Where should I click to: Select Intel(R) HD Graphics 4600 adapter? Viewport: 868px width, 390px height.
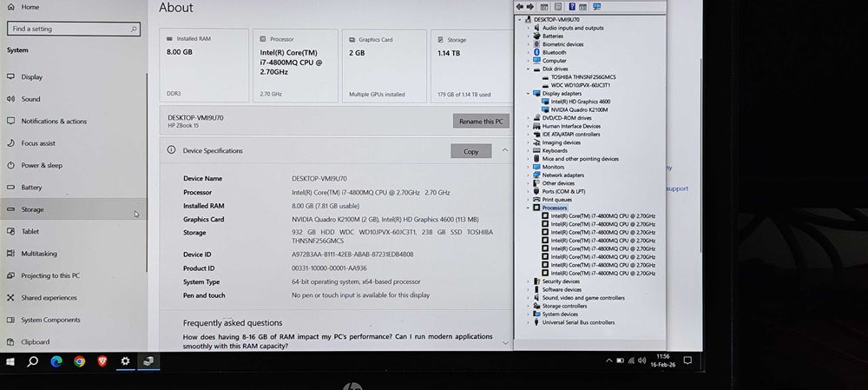click(580, 102)
